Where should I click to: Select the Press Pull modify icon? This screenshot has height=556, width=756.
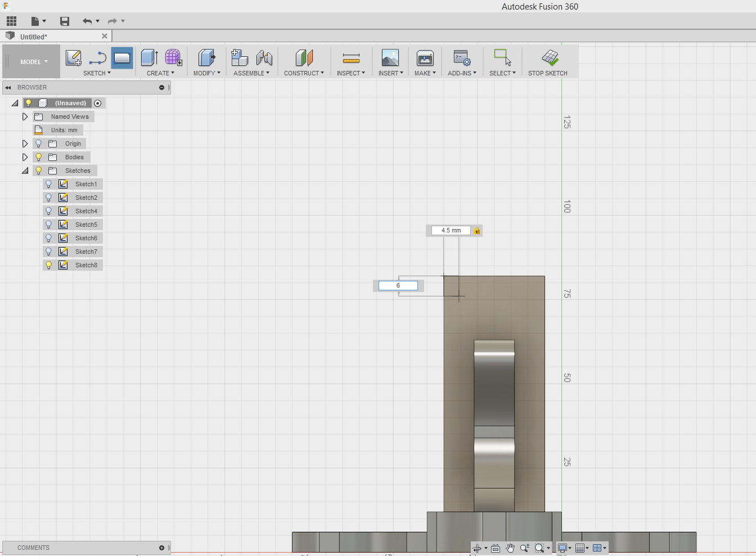pyautogui.click(x=206, y=58)
